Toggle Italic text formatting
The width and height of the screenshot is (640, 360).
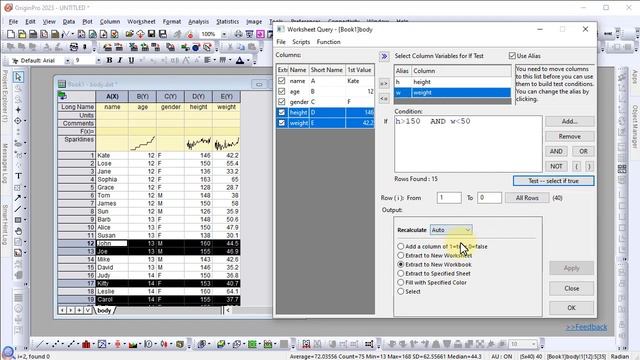click(120, 60)
